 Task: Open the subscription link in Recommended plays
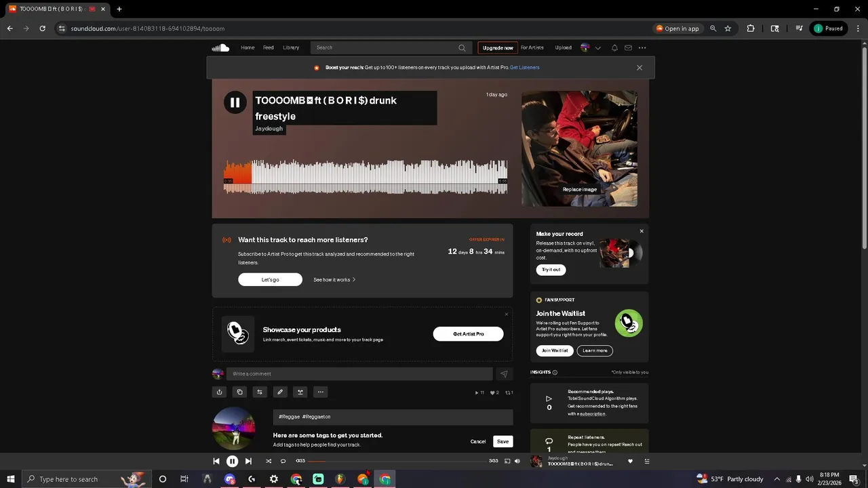coord(593,414)
